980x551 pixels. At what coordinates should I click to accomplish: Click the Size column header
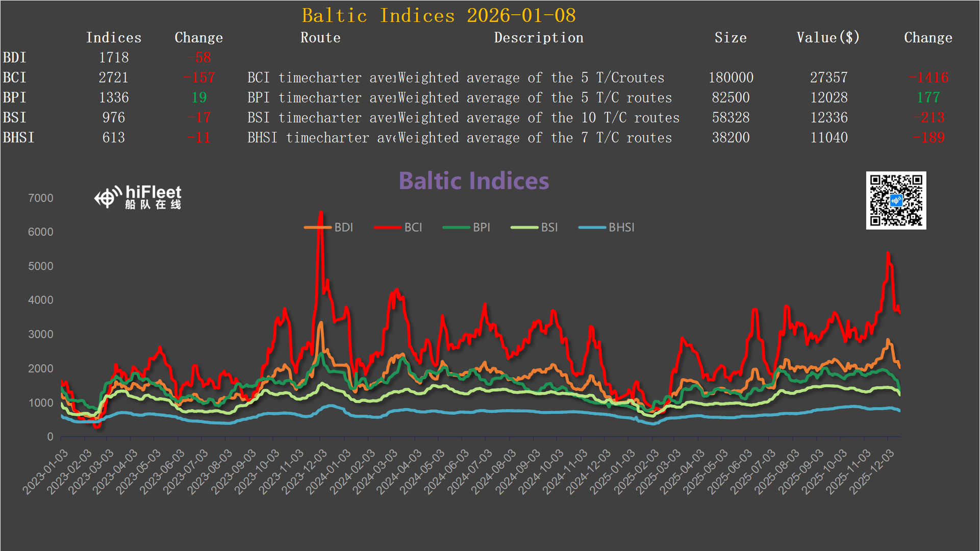point(731,38)
